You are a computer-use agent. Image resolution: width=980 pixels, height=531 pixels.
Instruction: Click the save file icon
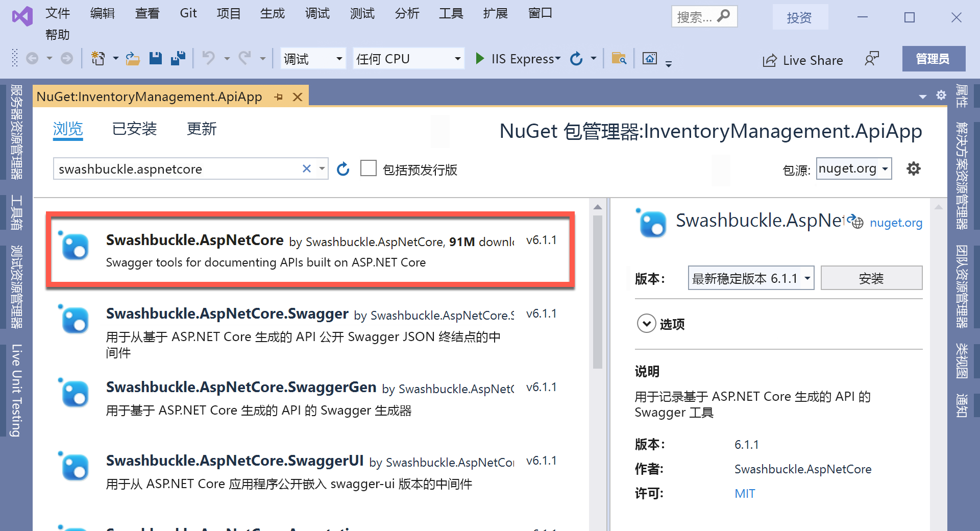pyautogui.click(x=156, y=58)
